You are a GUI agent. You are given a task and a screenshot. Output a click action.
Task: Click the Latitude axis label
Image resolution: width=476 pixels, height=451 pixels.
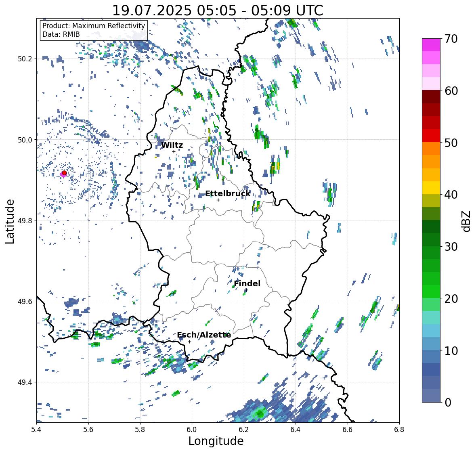(x=10, y=221)
